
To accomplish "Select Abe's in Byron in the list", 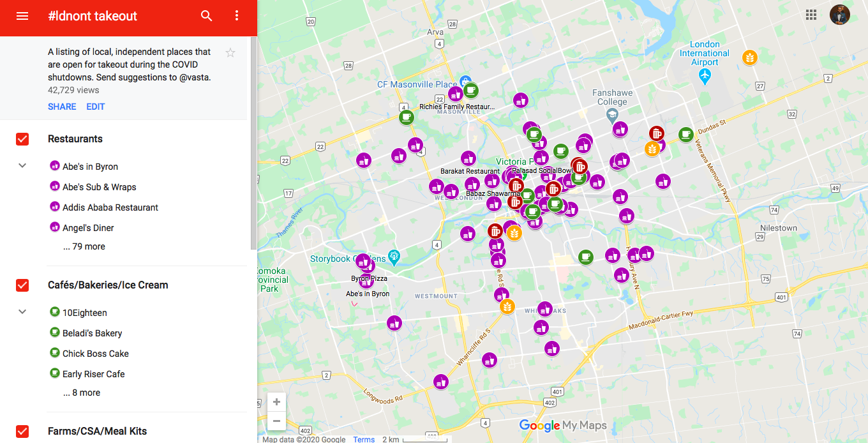I will click(x=90, y=167).
